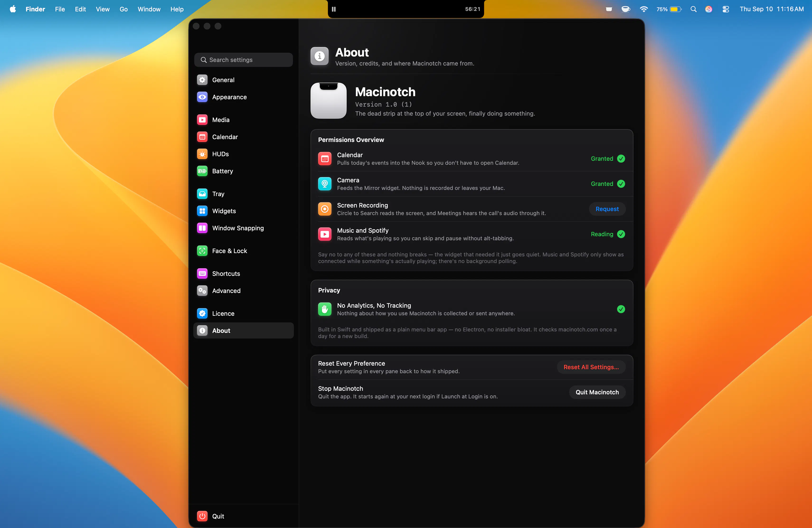
Task: Open the Window Snapping icon
Action: pyautogui.click(x=202, y=228)
